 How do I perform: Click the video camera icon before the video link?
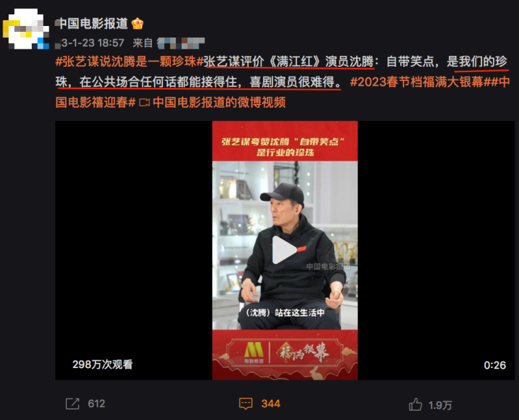pos(144,103)
